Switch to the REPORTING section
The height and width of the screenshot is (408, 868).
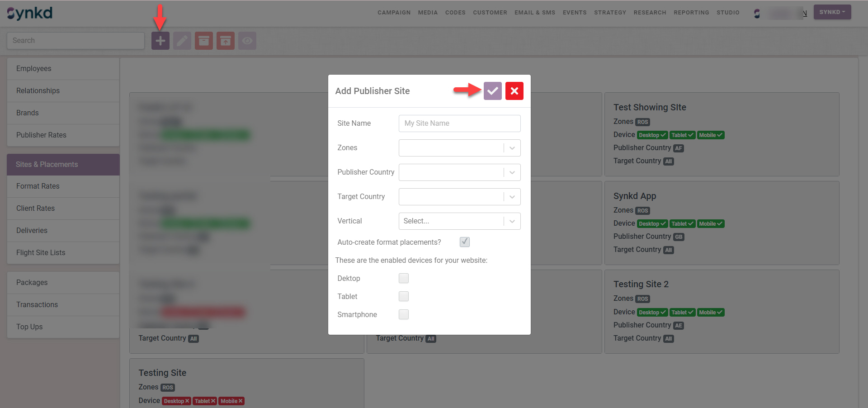coord(691,12)
